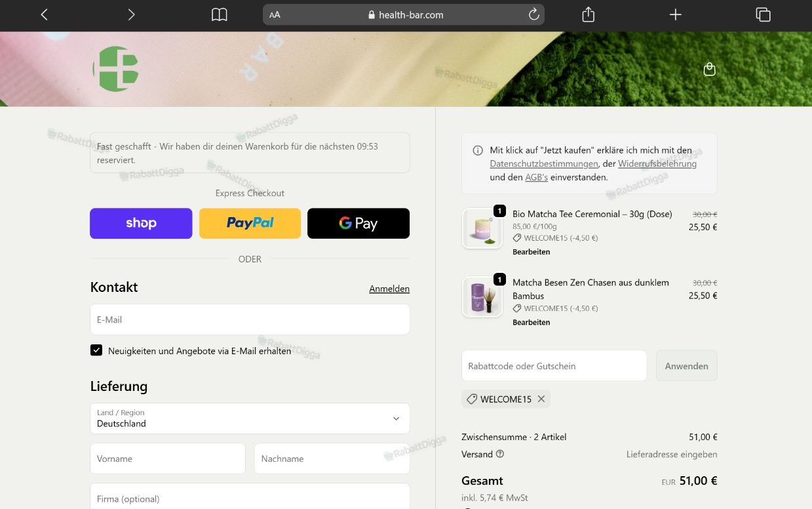The height and width of the screenshot is (509, 812).
Task: Go back with Safari's back arrow
Action: [44, 14]
